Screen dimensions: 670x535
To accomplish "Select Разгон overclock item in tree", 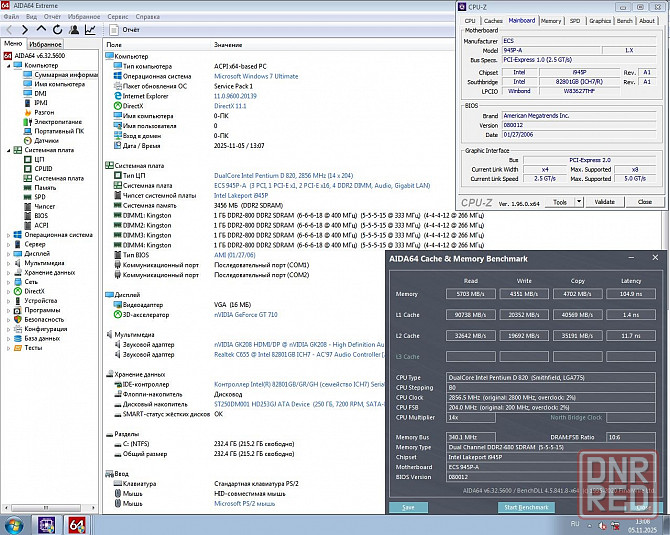I will click(x=44, y=112).
